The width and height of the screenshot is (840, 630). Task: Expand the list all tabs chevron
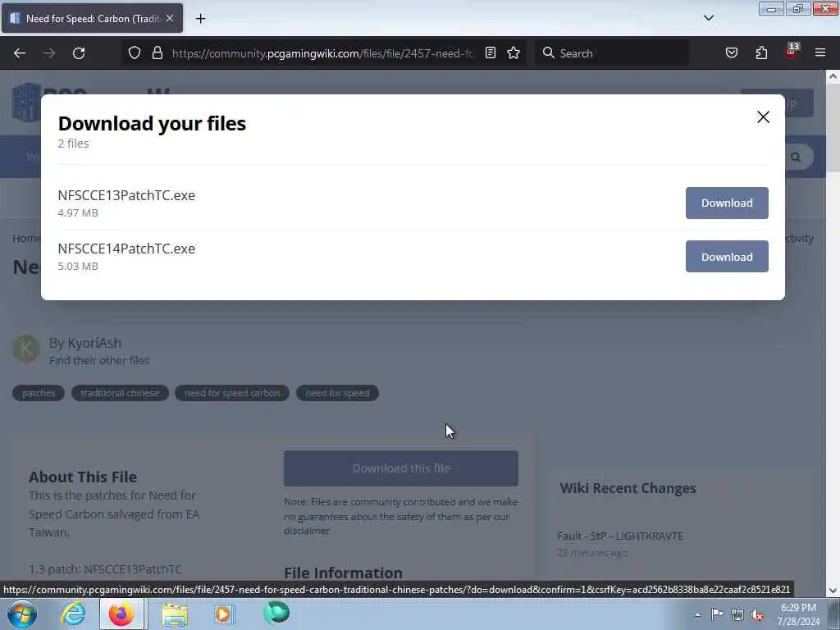708,18
